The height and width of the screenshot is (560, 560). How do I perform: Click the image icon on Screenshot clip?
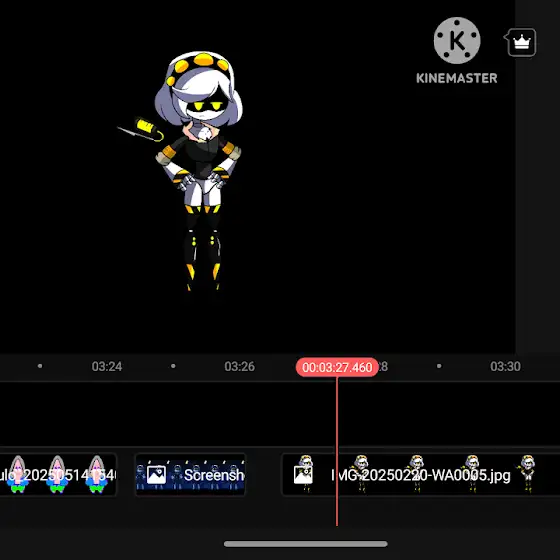[x=156, y=475]
